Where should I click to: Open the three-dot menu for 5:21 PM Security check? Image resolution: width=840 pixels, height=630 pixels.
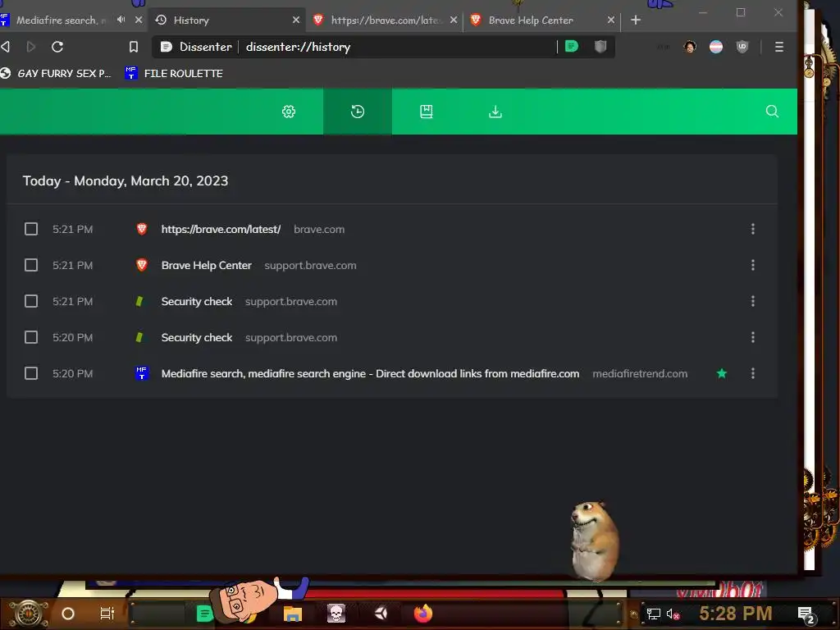coord(753,301)
